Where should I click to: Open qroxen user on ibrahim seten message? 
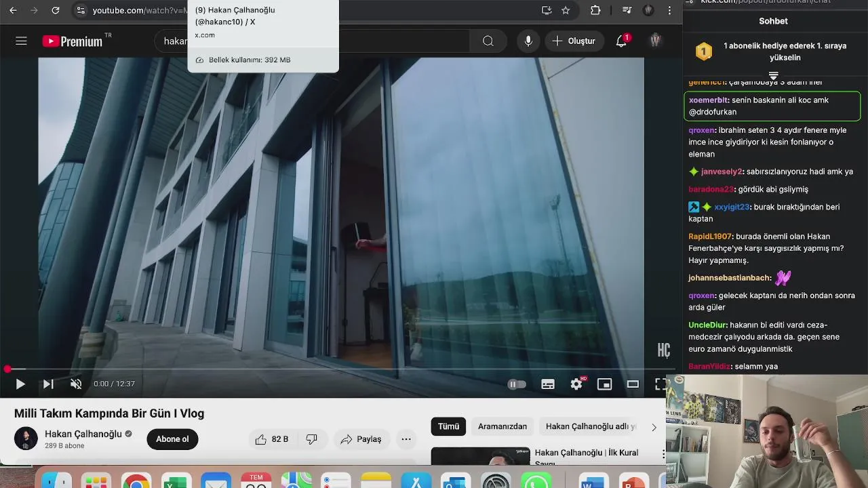point(702,130)
